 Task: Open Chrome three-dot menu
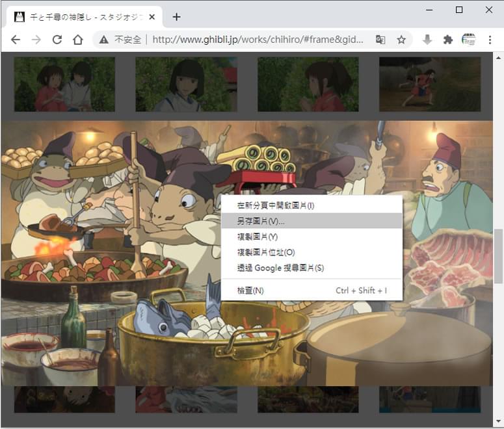pos(490,40)
